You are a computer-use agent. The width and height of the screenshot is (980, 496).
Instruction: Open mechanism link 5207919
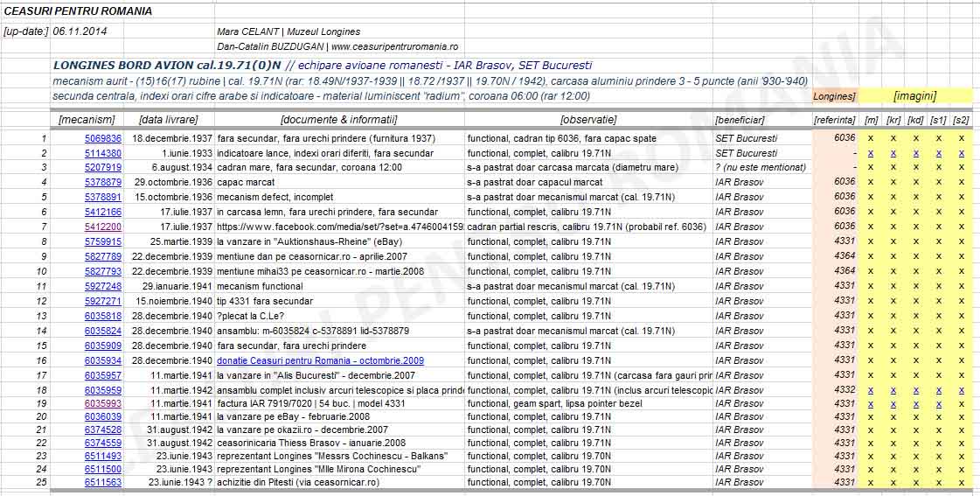103,168
